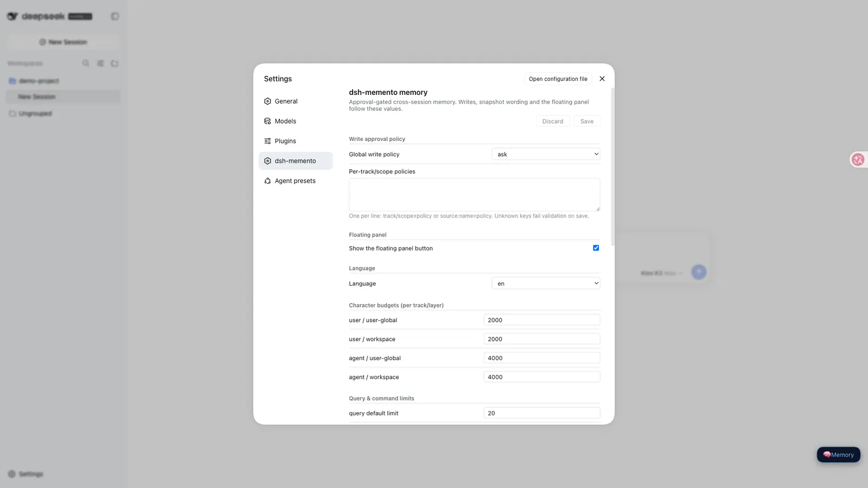Select dsh-memento settings section
The width and height of the screenshot is (868, 488).
pos(296,161)
